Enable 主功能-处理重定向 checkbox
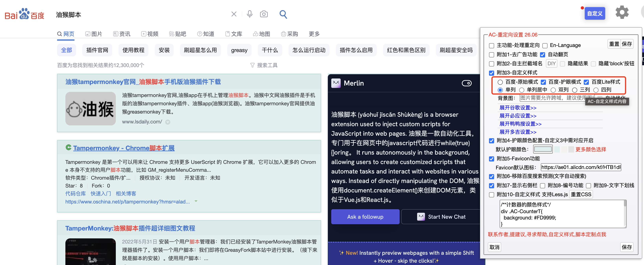This screenshot has width=644, height=265. [x=492, y=46]
